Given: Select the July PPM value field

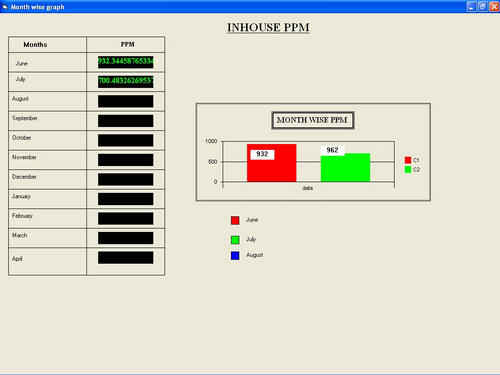Looking at the screenshot, I should pos(126,82).
